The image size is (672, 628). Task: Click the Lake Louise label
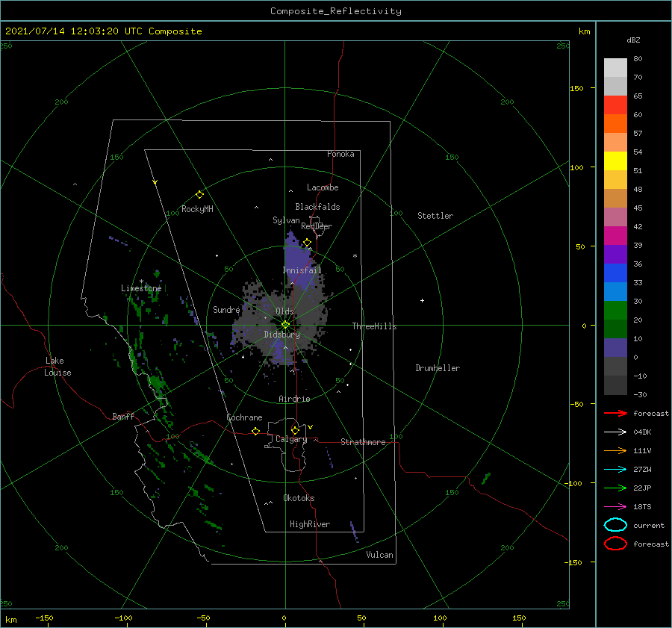[57, 367]
